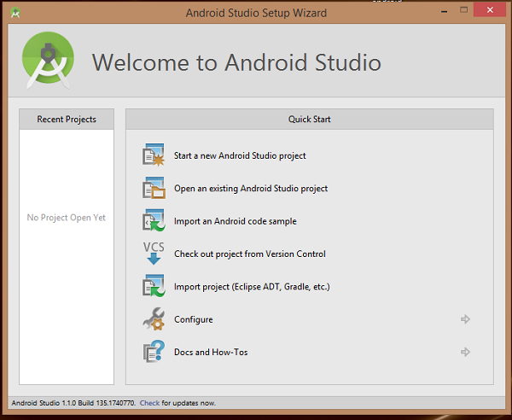The height and width of the screenshot is (420, 512).
Task: Start a new Android Studio project
Action: coord(240,155)
